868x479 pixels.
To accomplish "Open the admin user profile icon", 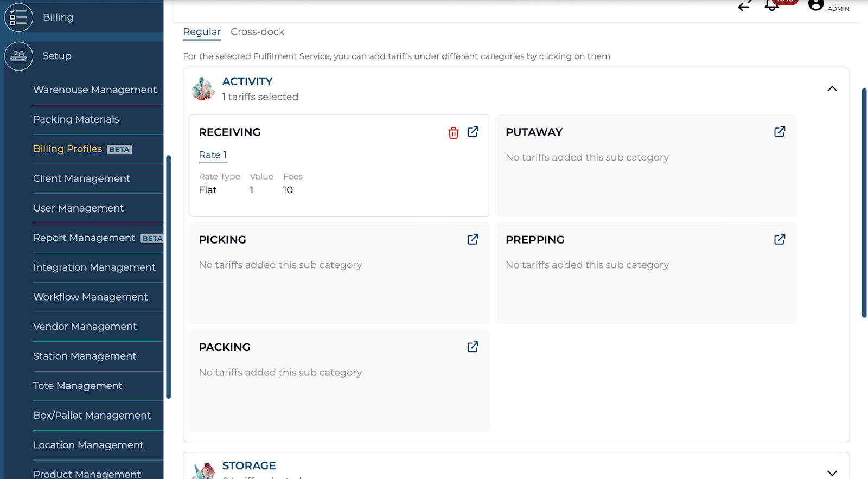I will tap(815, 5).
